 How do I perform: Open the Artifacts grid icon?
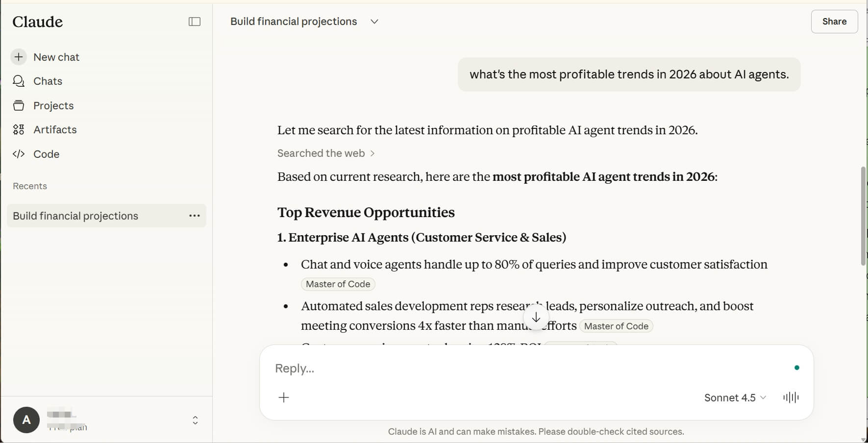coord(19,130)
